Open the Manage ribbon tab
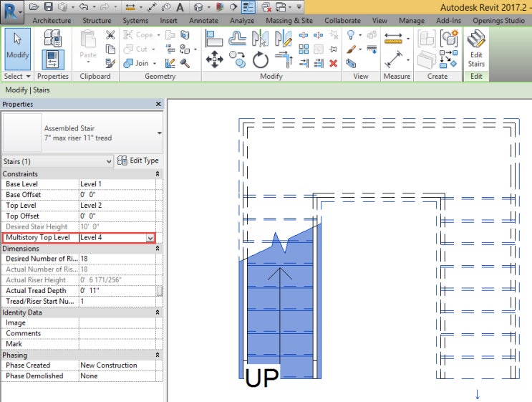 tap(412, 21)
